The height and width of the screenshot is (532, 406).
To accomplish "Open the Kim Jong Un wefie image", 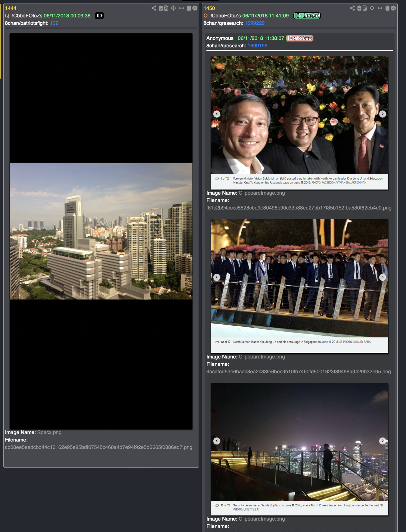I will (x=300, y=123).
